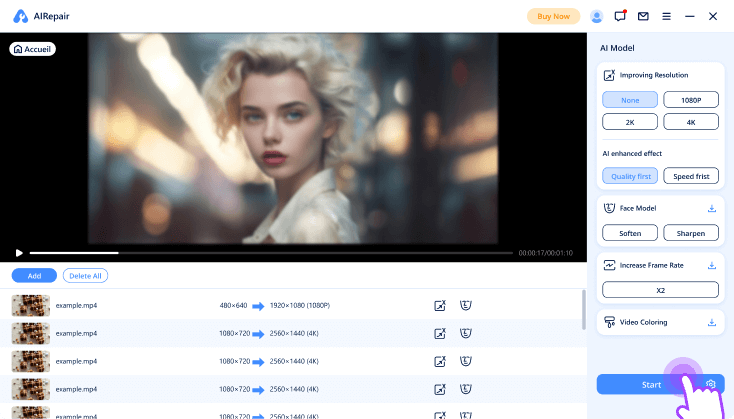Screen dimensions: 734x419
Task: Open the mail envelope icon
Action: [643, 16]
